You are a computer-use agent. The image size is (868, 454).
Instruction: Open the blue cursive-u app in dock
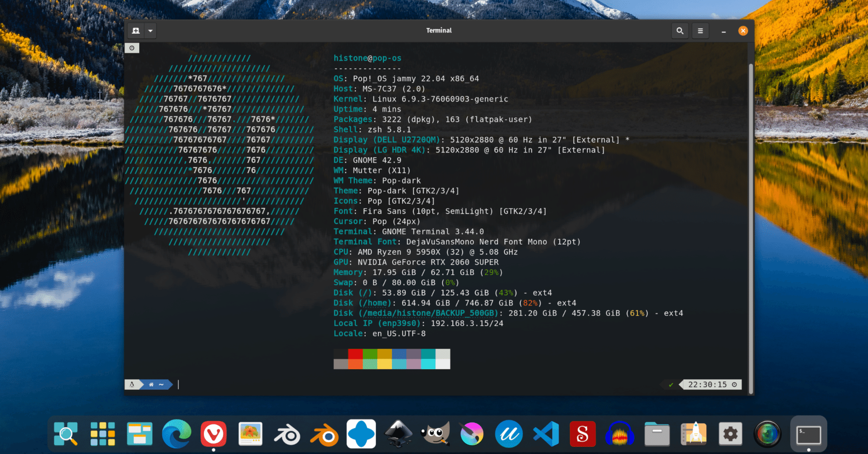509,434
